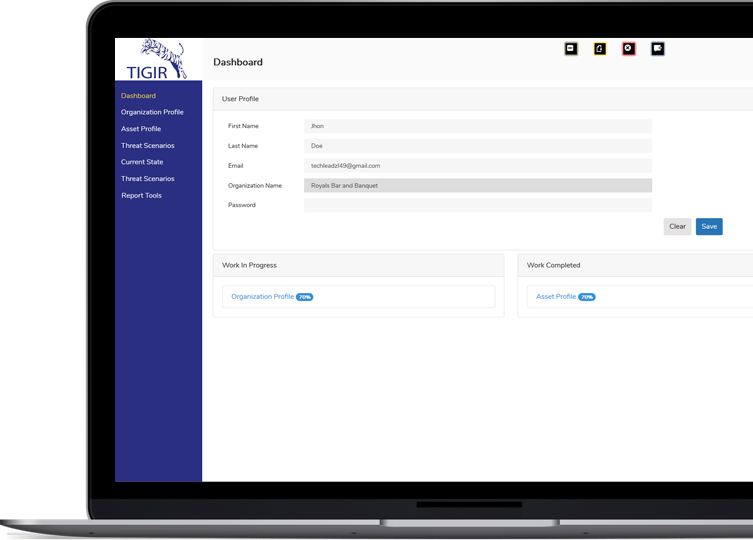Screen dimensions: 753x540
Task: Click into the empty Password field
Action: click(x=477, y=205)
